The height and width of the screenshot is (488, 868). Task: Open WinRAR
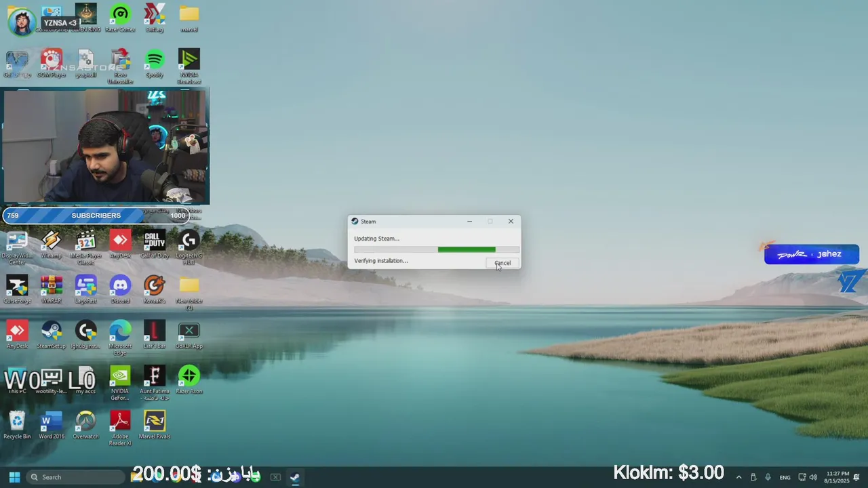pyautogui.click(x=52, y=289)
